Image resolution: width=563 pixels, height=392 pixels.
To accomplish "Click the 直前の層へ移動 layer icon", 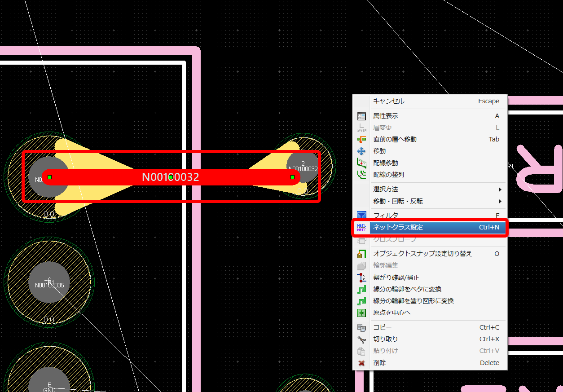I will tap(361, 139).
